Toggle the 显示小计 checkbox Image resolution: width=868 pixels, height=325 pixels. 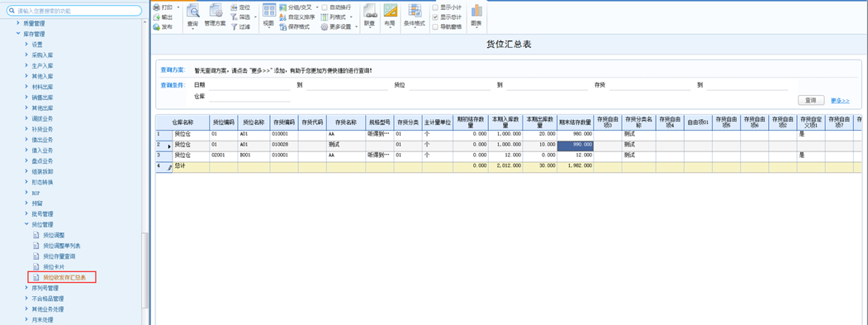(x=435, y=7)
